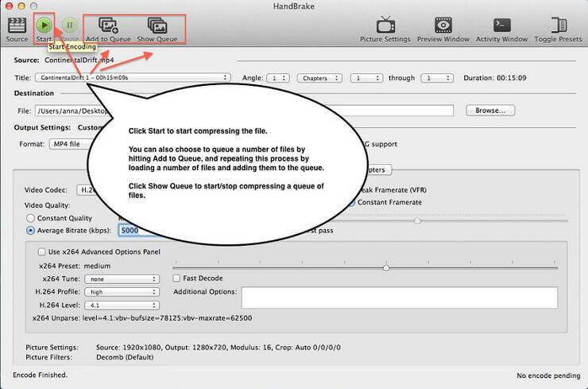
Task: Select Average Bitrate (kbps) radio button
Action: pos(30,231)
